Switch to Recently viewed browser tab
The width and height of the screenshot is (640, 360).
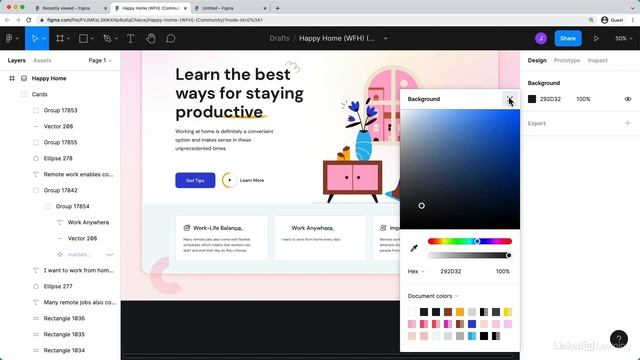click(69, 8)
